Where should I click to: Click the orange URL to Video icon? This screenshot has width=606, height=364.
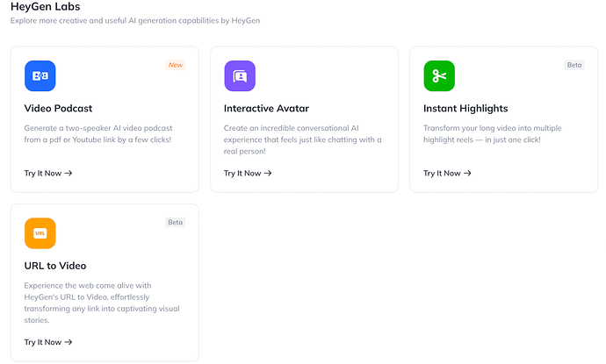tap(40, 233)
